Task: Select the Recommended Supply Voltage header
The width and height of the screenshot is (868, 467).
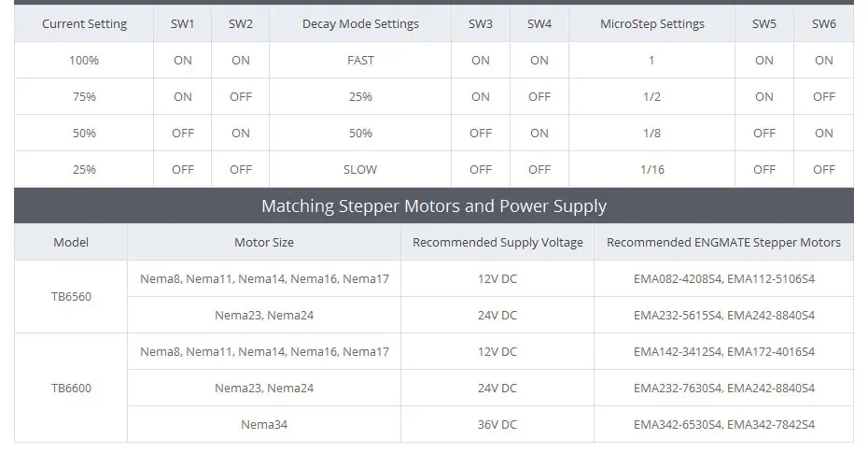Action: (497, 242)
